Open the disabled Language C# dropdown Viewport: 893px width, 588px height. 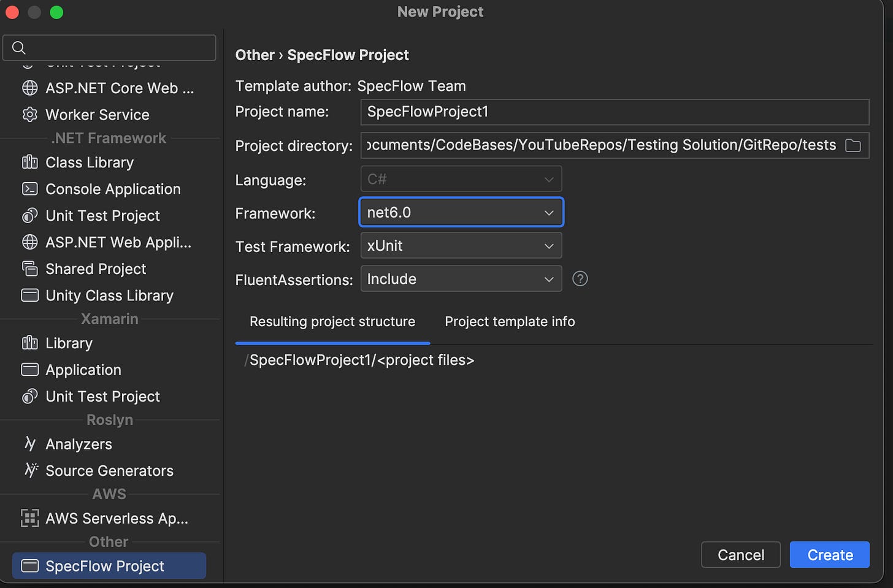click(461, 179)
